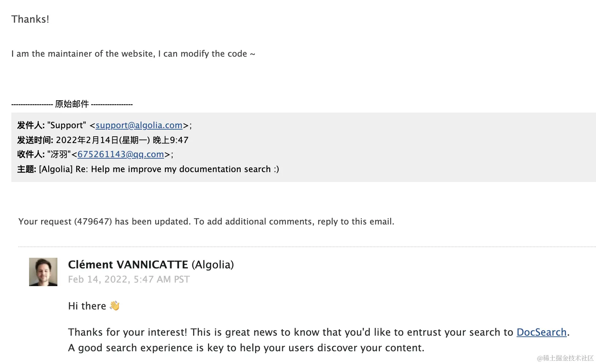The width and height of the screenshot is (596, 364).
Task: Click Clément VANNICATTE's profile photo
Action: point(43,272)
